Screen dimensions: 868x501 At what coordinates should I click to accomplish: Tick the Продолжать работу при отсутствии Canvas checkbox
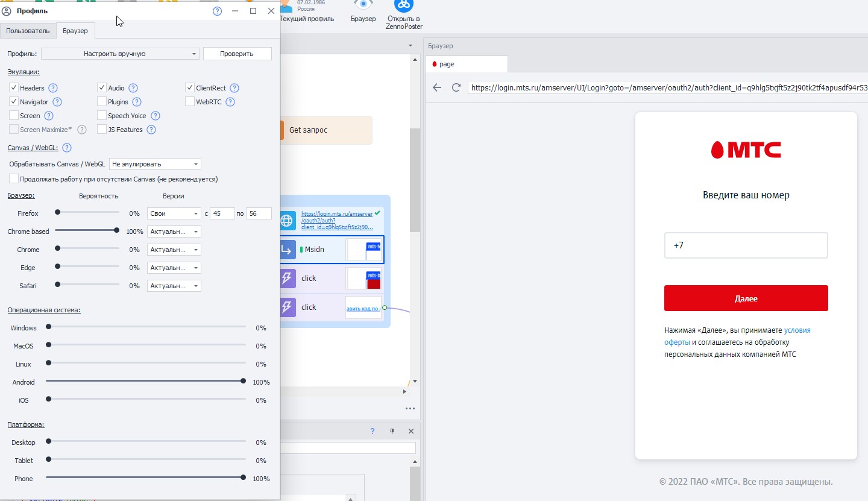(14, 179)
